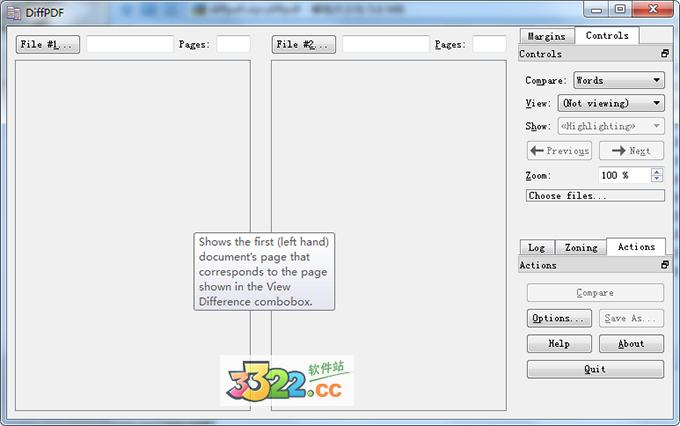Open the View difference dropdown
Viewport: 680px width, 426px height.
click(611, 103)
